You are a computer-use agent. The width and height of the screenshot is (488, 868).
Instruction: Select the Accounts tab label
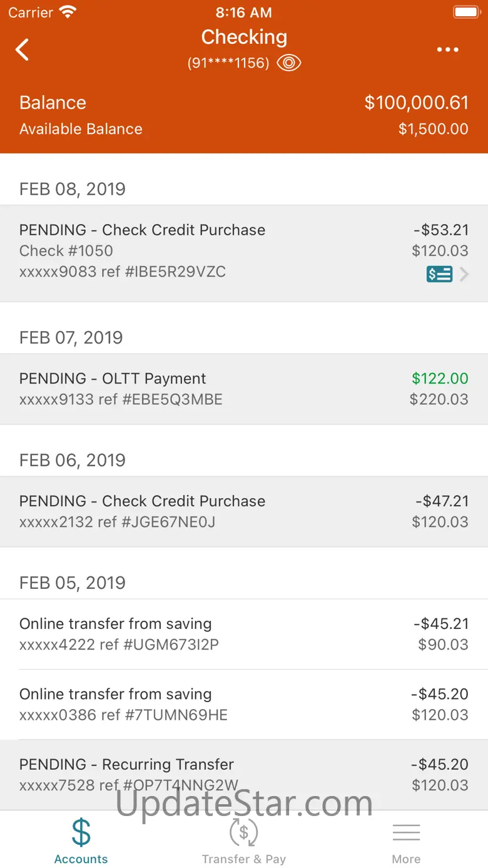(x=81, y=859)
